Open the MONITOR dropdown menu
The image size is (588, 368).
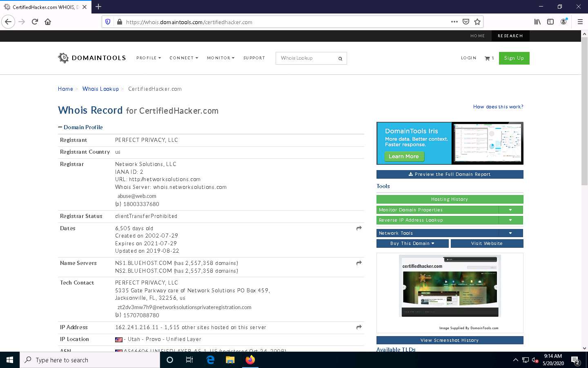220,58
